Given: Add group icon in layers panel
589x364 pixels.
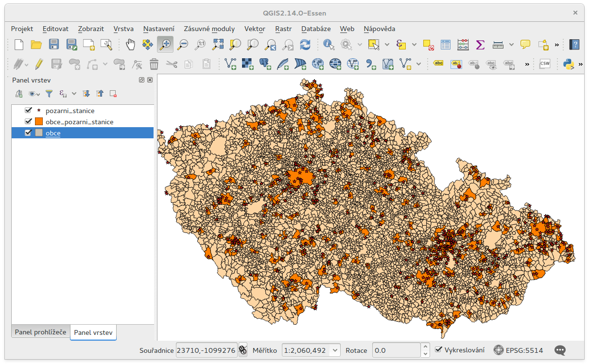Looking at the screenshot, I should pyautogui.click(x=19, y=94).
